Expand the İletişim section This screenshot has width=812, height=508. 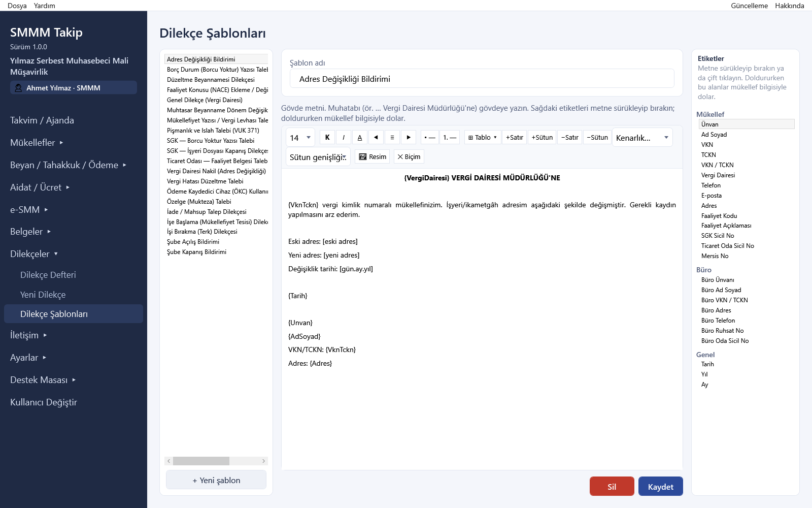point(28,335)
